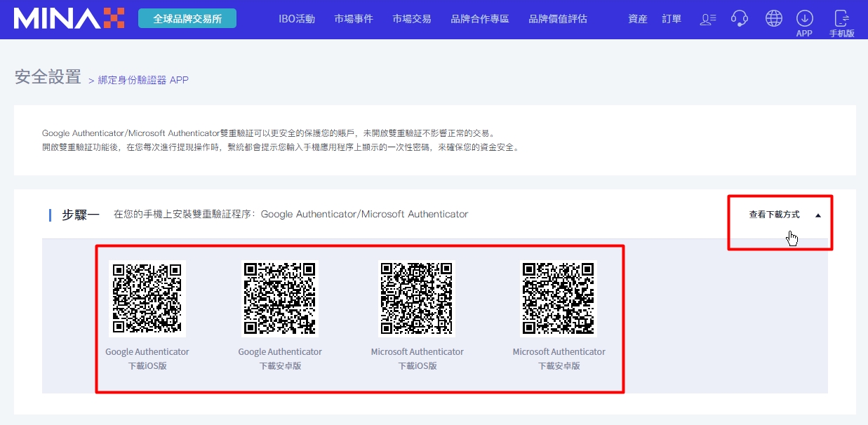Click the 全球品牌交易所 button

point(187,18)
